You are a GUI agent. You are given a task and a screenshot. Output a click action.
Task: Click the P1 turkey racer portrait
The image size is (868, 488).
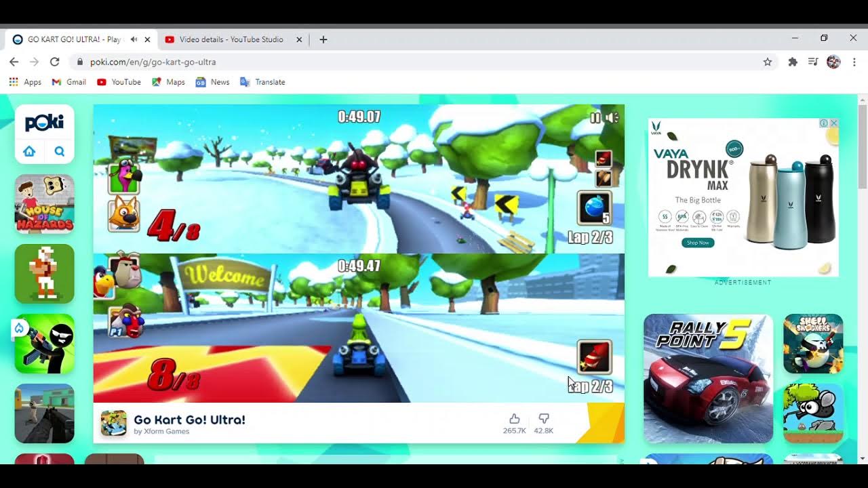tap(126, 321)
